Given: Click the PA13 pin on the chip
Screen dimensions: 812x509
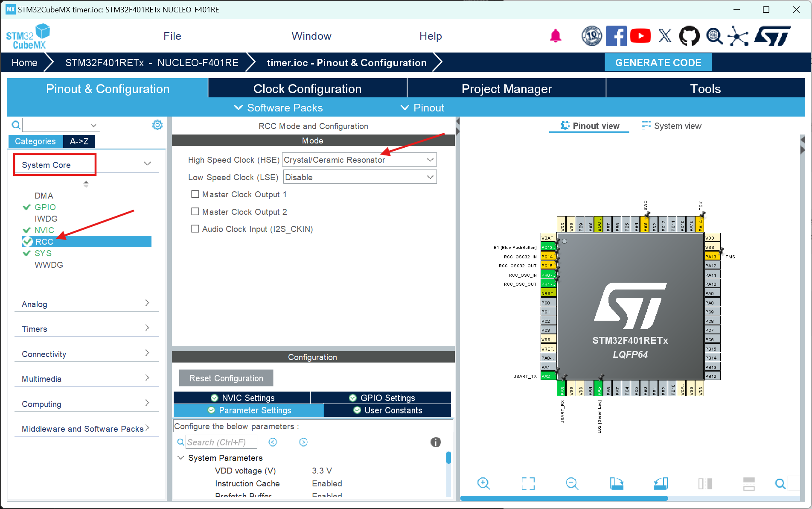Looking at the screenshot, I should click(712, 256).
